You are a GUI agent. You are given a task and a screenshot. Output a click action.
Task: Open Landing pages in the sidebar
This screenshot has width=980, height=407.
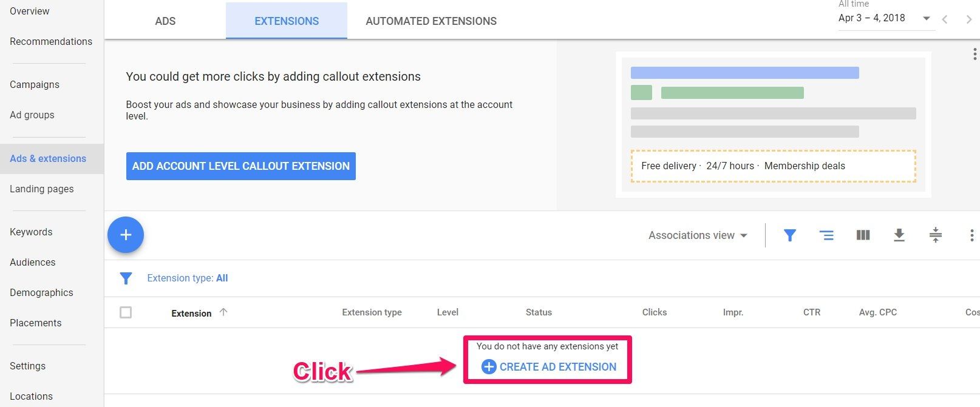42,189
